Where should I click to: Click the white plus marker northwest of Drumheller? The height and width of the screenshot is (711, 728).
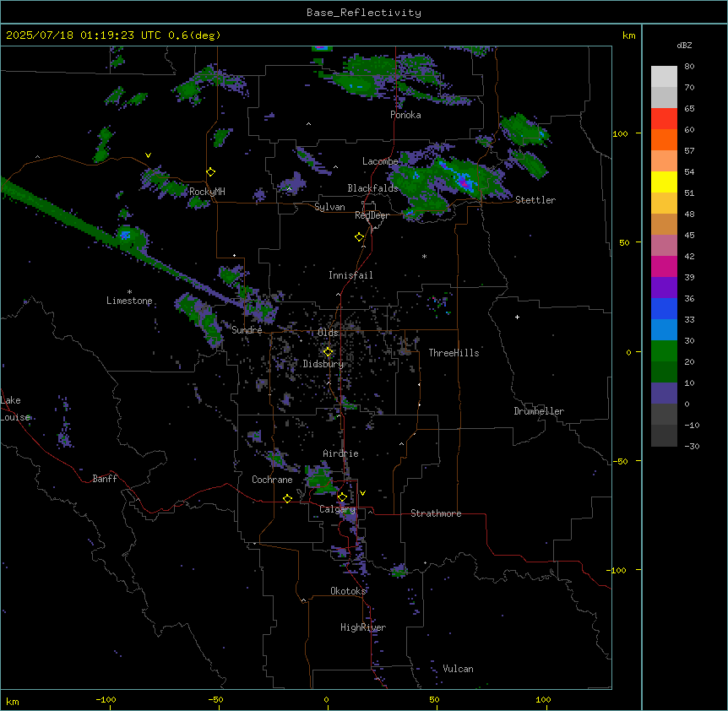coord(517,317)
